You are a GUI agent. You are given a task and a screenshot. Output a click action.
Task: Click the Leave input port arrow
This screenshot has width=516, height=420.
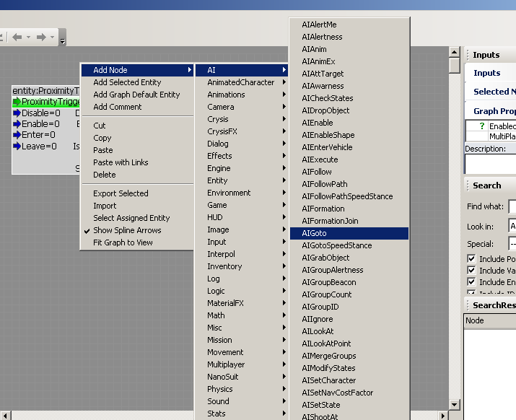(x=17, y=146)
